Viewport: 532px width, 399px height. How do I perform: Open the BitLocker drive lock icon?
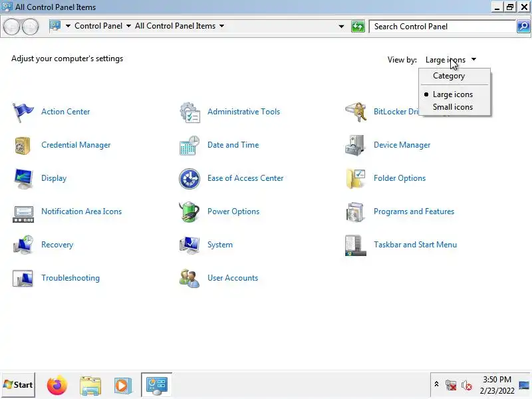(356, 112)
